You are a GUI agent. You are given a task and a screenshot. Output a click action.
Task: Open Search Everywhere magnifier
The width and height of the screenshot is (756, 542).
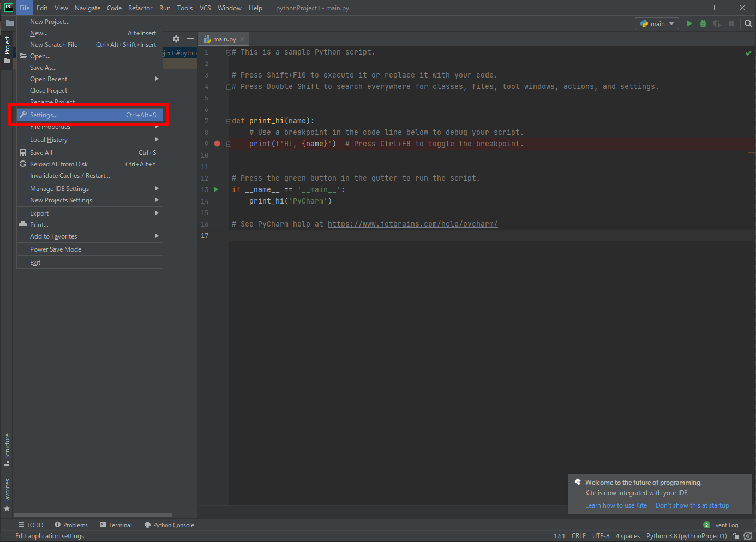pos(748,23)
